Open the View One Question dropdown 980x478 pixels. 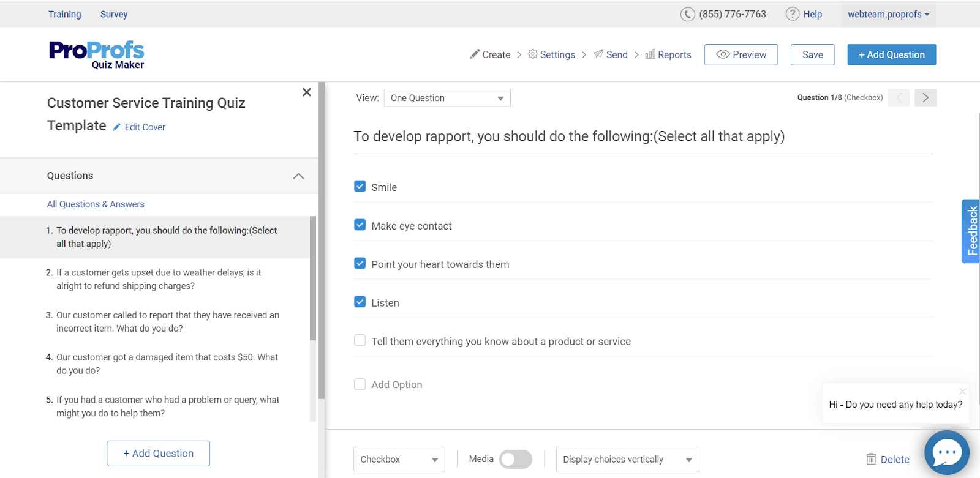pyautogui.click(x=447, y=98)
